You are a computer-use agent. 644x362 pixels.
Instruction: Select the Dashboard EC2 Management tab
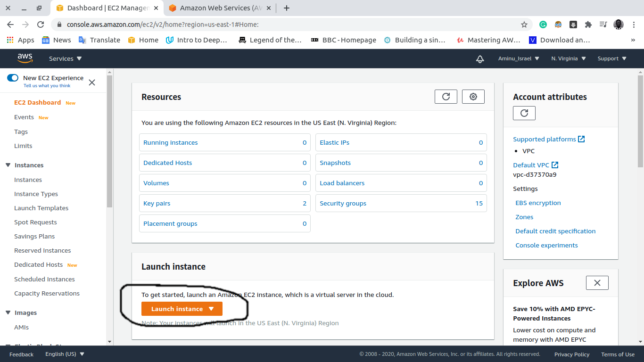tap(107, 8)
